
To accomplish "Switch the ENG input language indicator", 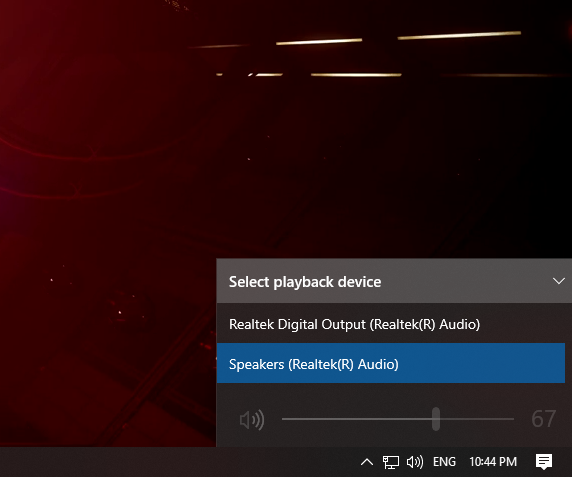I will 444,462.
